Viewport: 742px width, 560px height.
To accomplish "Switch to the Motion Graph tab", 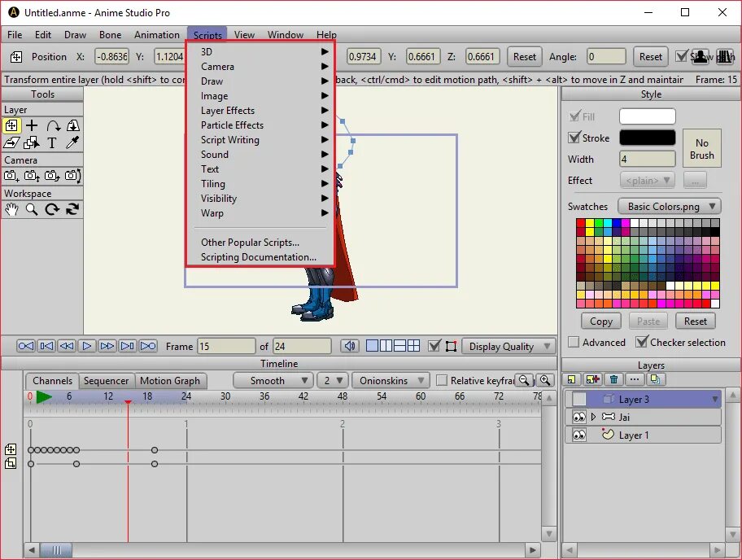I will tap(170, 381).
